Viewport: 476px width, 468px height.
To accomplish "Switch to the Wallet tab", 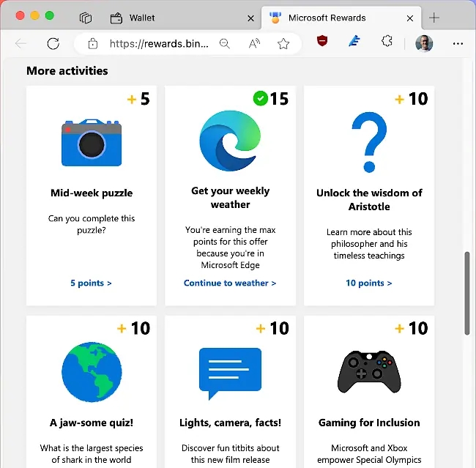I will tap(182, 18).
